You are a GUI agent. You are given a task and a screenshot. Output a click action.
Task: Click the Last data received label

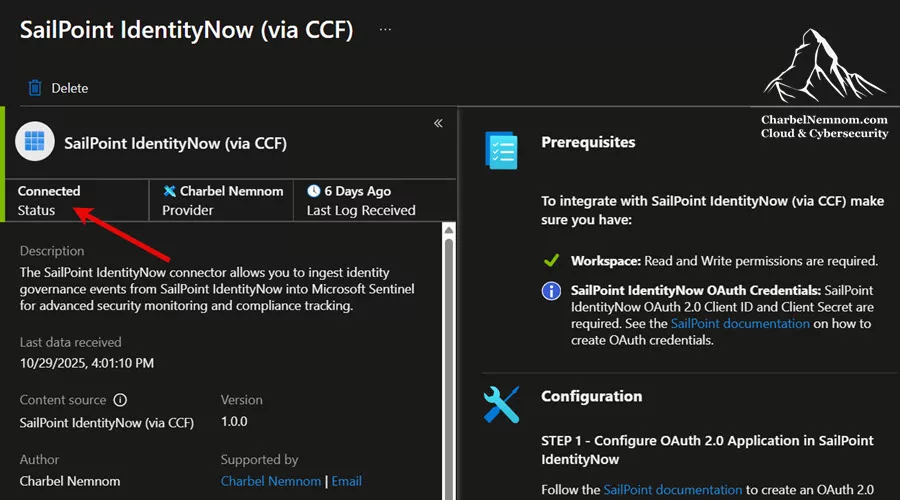pos(71,342)
